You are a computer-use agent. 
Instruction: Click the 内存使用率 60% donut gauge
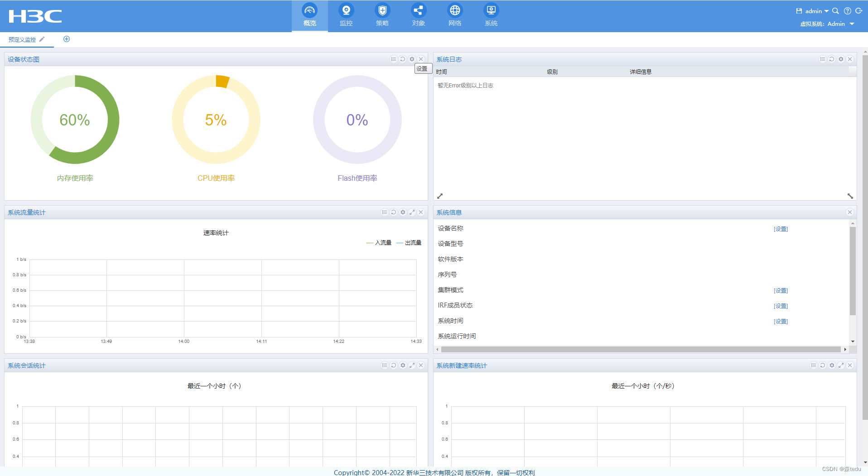click(x=75, y=120)
